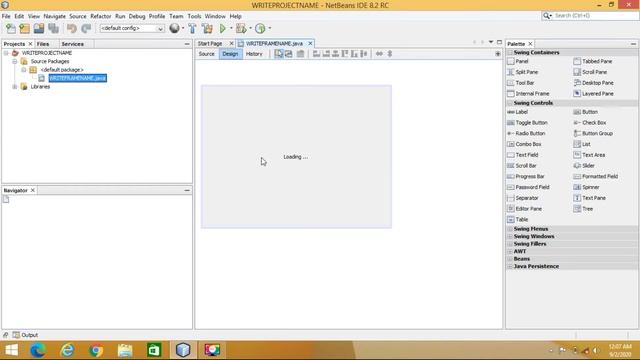The width and height of the screenshot is (640, 360).
Task: Click the Windows Start button
Action: [11, 350]
